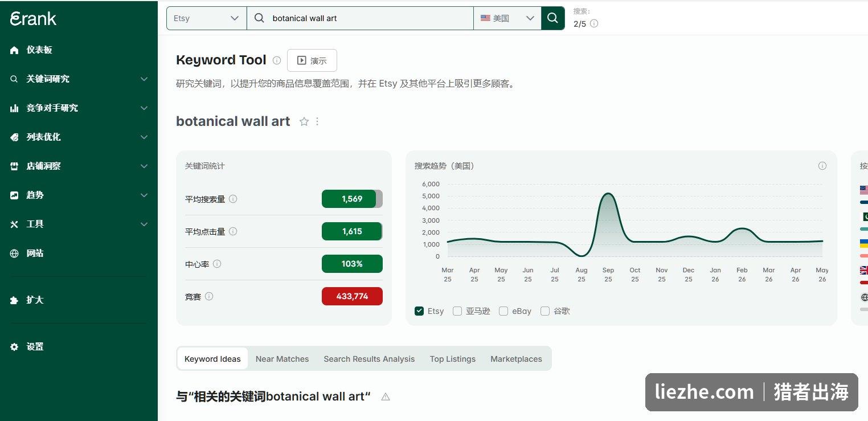Select the Keyword Ideas tab

pyautogui.click(x=212, y=359)
